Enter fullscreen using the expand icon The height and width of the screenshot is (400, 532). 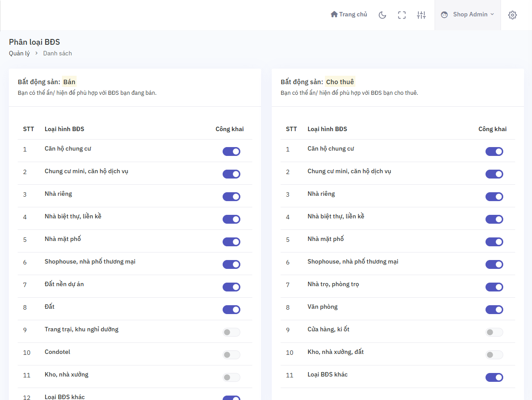(402, 15)
